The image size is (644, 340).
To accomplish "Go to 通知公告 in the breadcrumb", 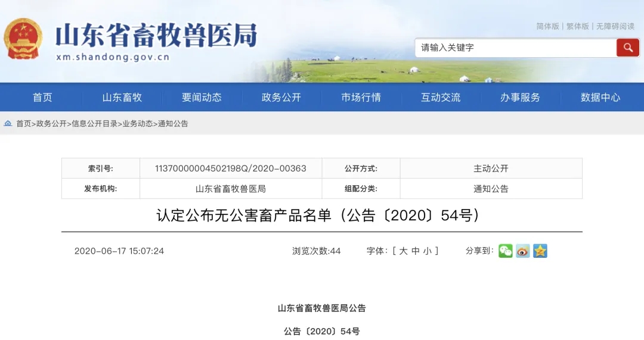I will [173, 123].
